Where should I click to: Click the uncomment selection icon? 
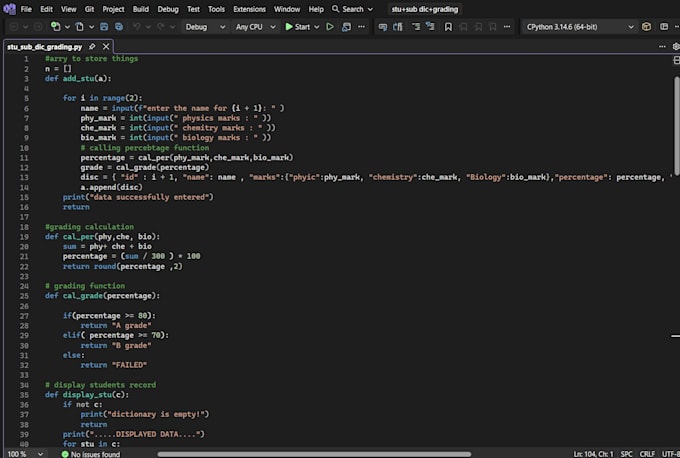[398, 27]
